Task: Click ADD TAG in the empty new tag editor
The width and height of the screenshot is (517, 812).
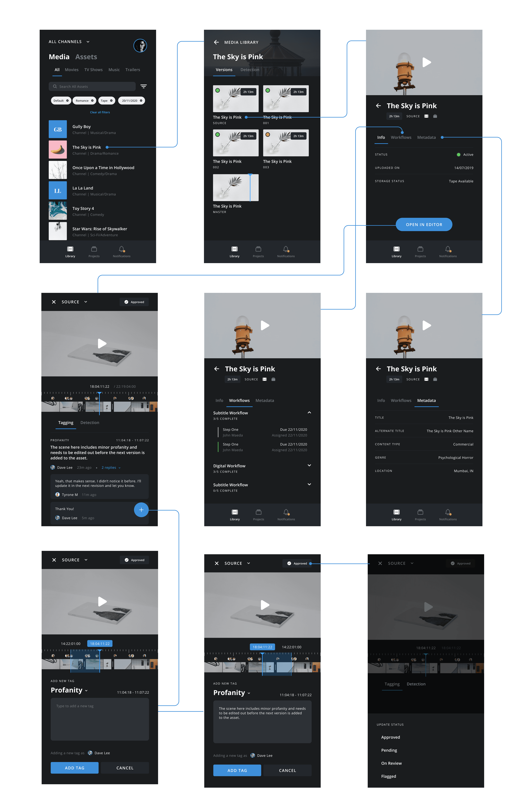Action: [x=75, y=768]
